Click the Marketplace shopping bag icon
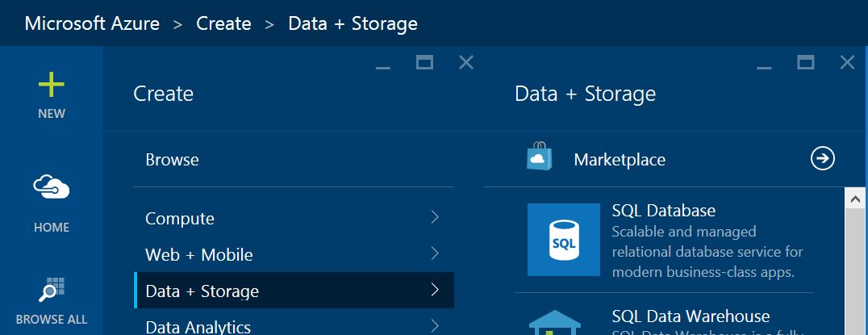Image resolution: width=868 pixels, height=335 pixels. 539,156
